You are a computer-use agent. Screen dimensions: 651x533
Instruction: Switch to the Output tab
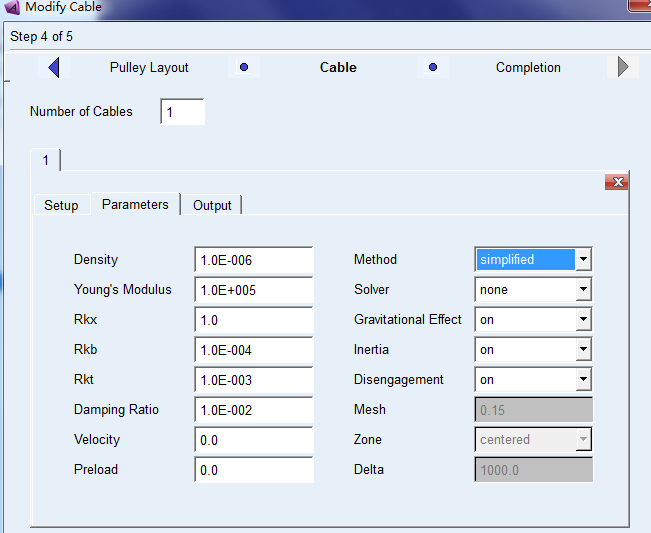pyautogui.click(x=212, y=205)
